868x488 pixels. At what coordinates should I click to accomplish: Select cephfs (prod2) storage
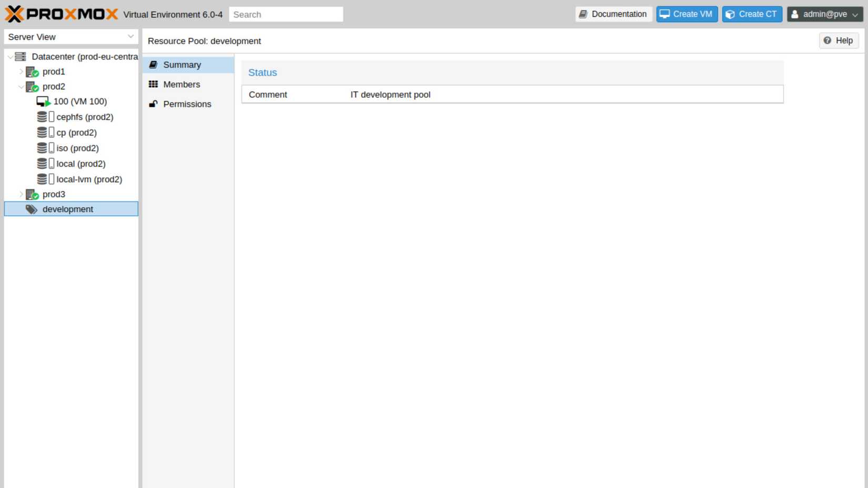85,117
